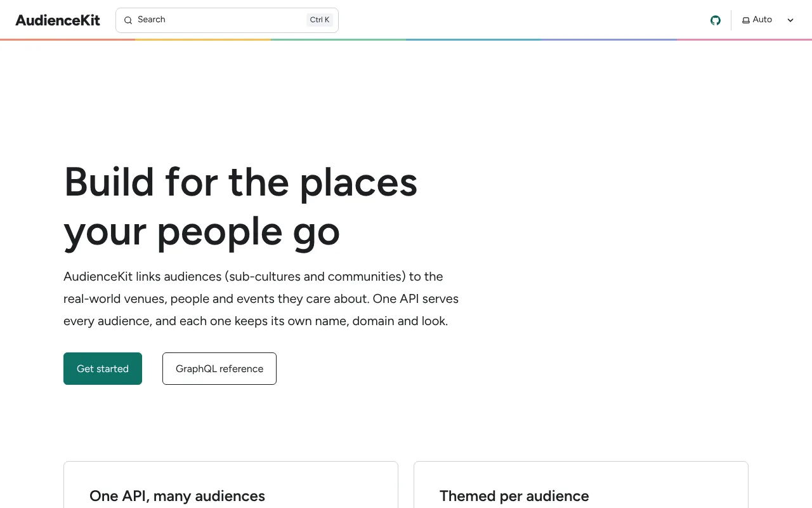This screenshot has width=812, height=508.
Task: Click the laptop icon beside Auto
Action: click(746, 20)
